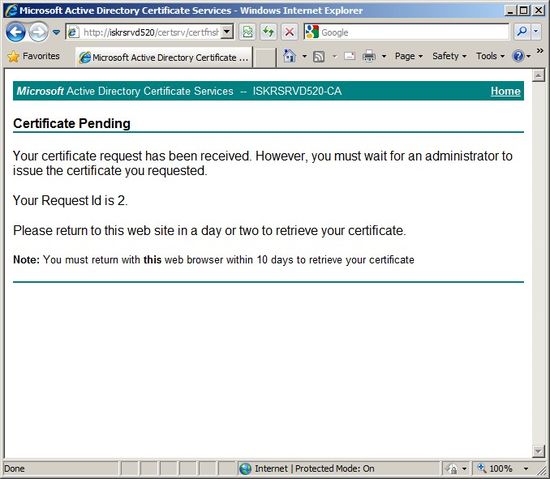Click the RSS Feeds icon
Image resolution: width=550 pixels, height=479 pixels.
pos(318,56)
